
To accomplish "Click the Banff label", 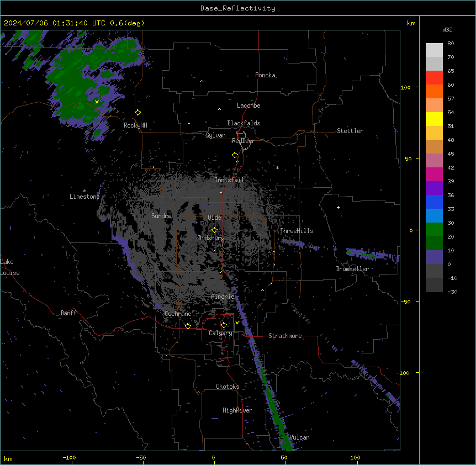I will click(x=68, y=313).
